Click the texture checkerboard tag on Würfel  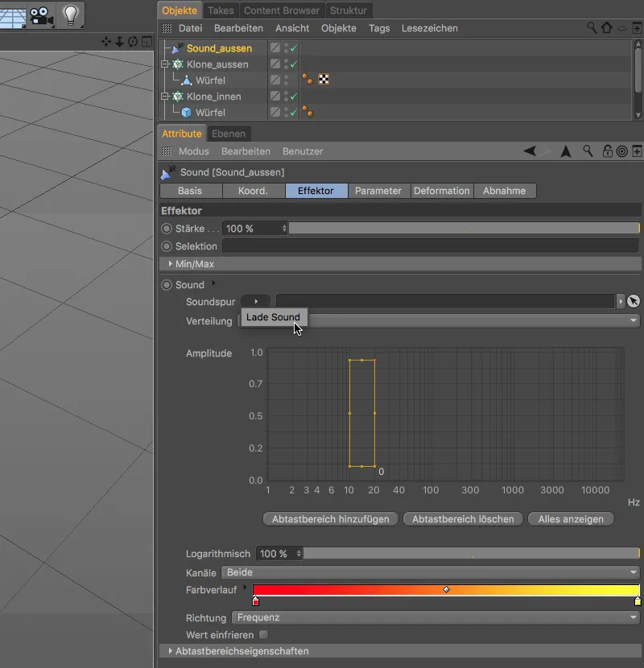coord(324,79)
